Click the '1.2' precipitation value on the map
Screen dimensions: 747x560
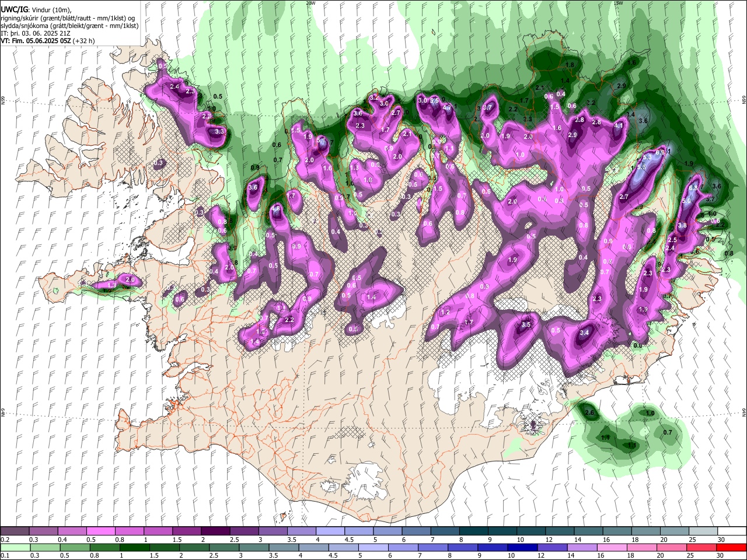click(446, 313)
